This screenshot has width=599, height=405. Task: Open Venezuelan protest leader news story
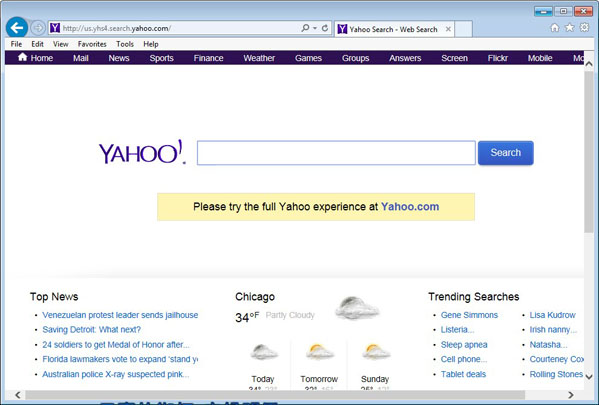120,315
